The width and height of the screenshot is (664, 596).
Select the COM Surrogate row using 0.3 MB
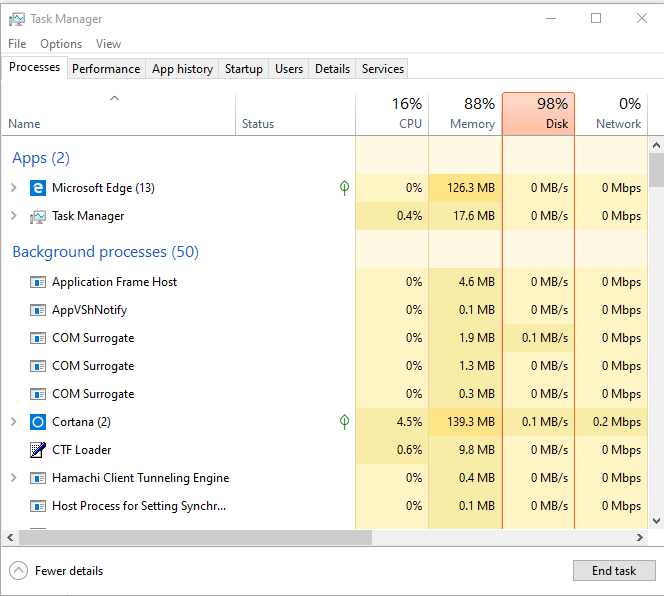pos(325,394)
